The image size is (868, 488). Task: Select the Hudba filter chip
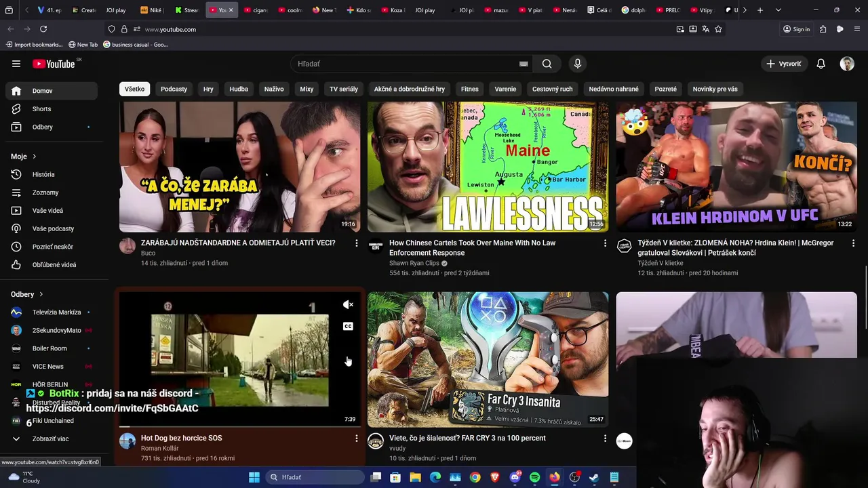pyautogui.click(x=239, y=89)
